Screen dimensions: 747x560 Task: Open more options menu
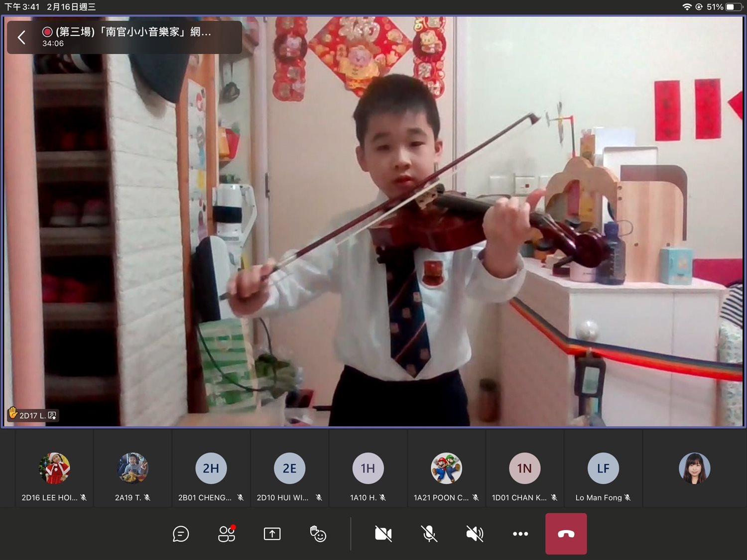[520, 534]
